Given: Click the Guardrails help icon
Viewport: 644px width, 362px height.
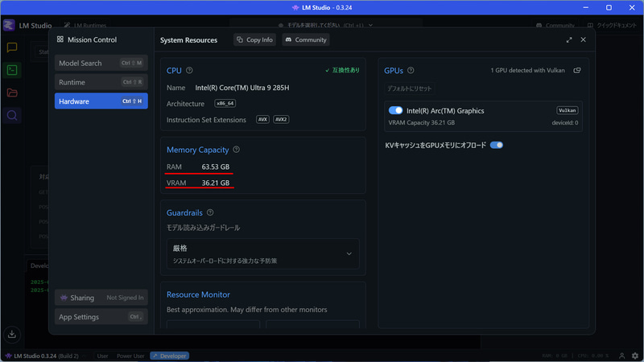Looking at the screenshot, I should pos(210,212).
